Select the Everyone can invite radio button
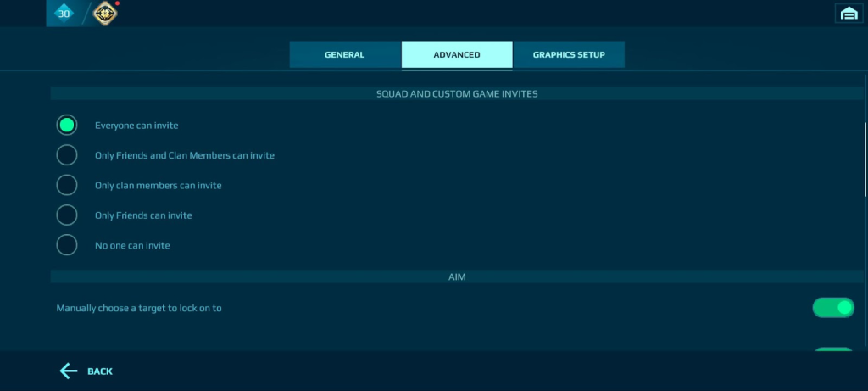The image size is (868, 391). click(x=67, y=126)
